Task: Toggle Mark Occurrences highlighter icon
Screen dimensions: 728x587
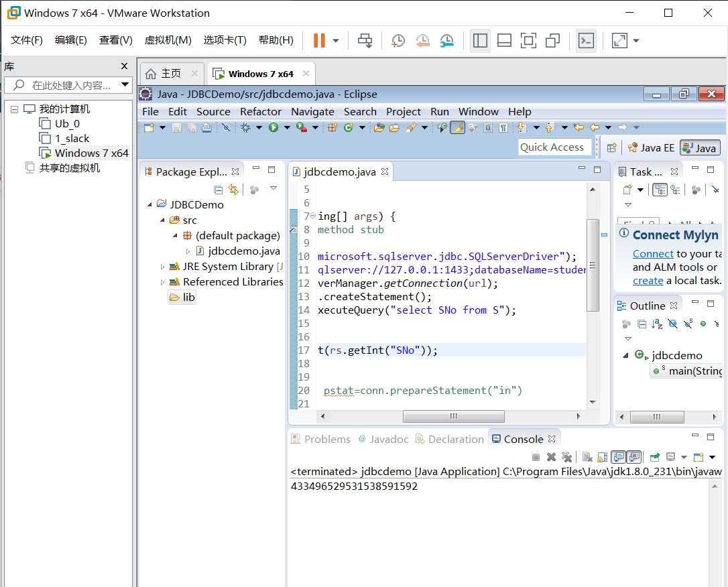Action: (x=457, y=127)
